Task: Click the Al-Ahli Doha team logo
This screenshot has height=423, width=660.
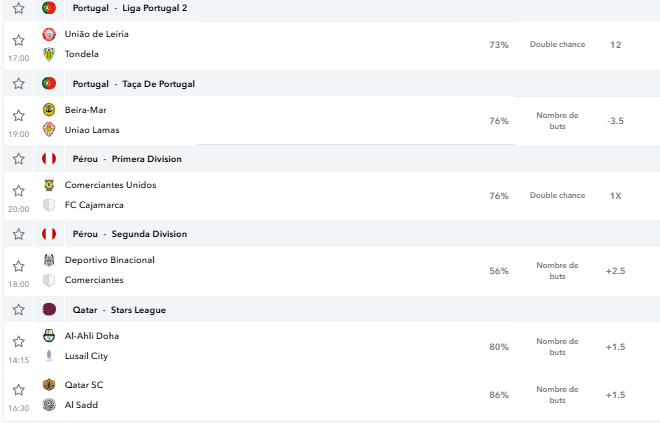Action: point(49,336)
